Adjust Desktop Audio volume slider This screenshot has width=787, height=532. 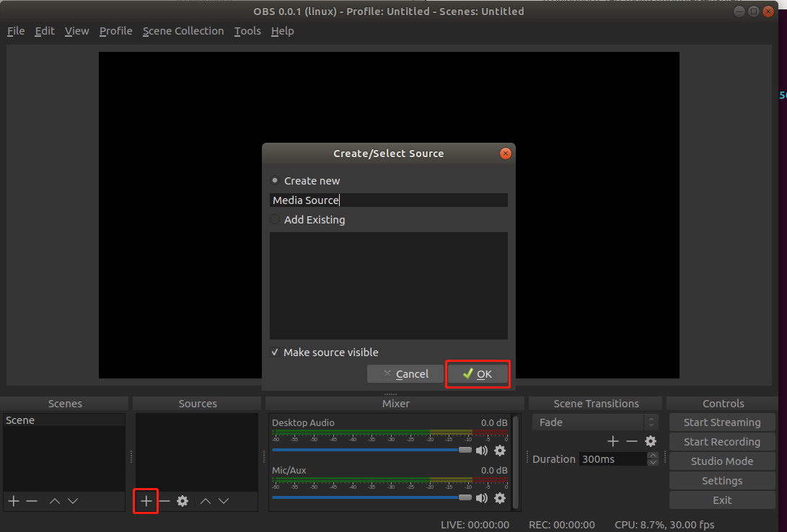(x=372, y=450)
